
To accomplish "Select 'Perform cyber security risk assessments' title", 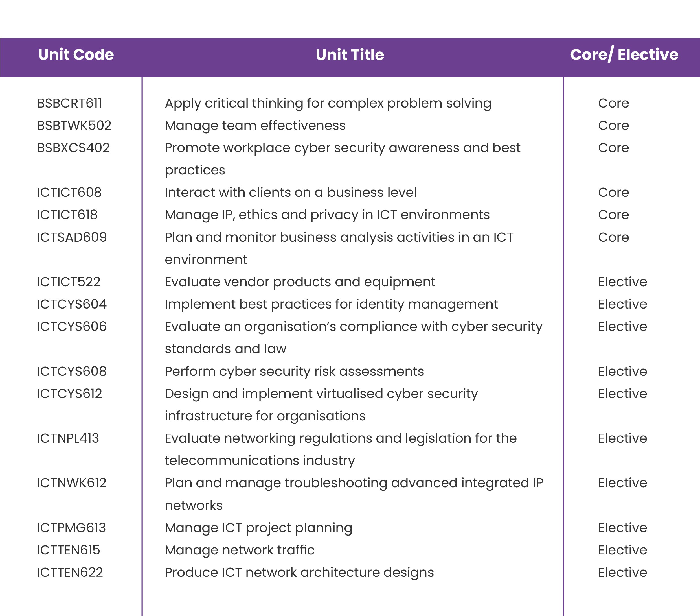I will click(294, 372).
